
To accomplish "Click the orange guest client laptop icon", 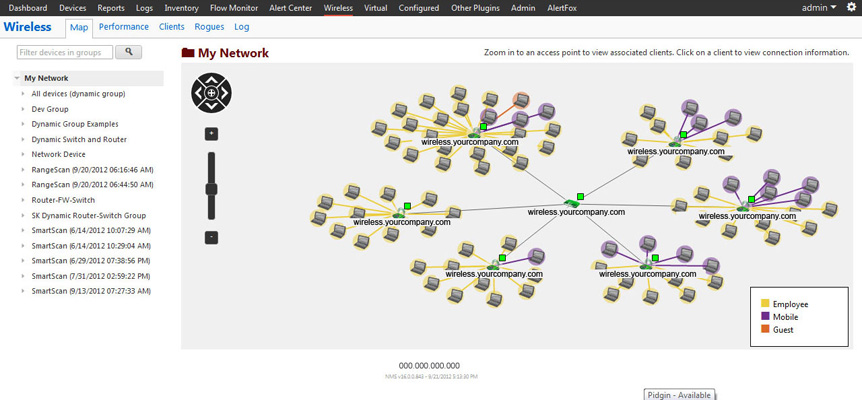I will click(x=520, y=100).
